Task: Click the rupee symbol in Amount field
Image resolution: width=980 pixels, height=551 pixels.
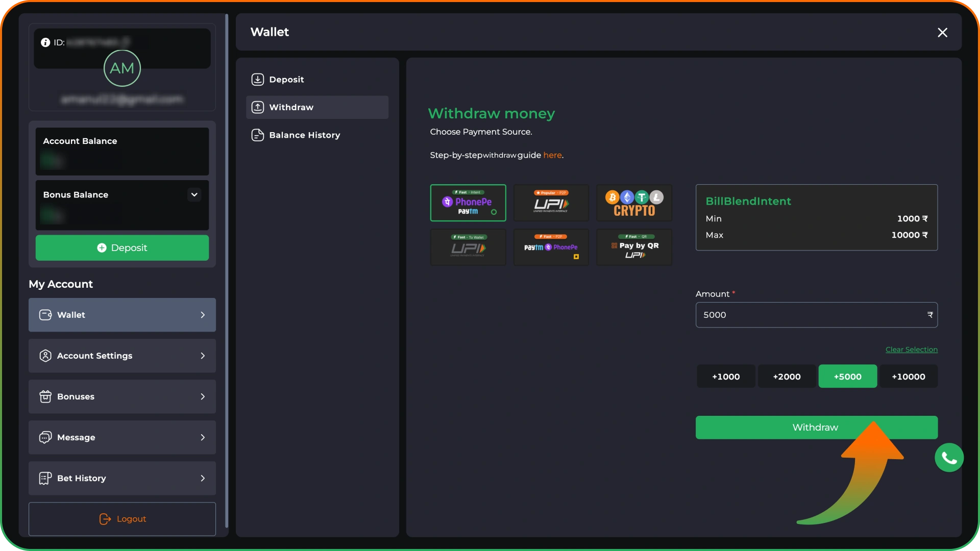Action: pyautogui.click(x=930, y=315)
